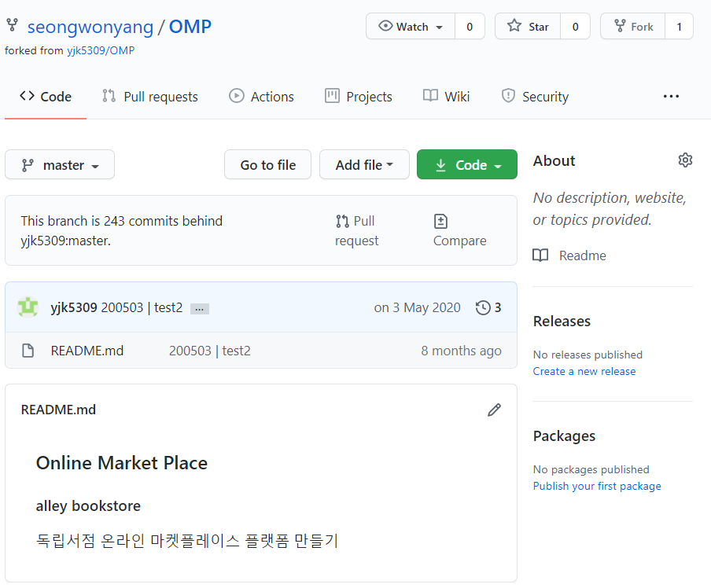The width and height of the screenshot is (711, 588).
Task: Edit repository details with the gear icon
Action: [x=685, y=160]
